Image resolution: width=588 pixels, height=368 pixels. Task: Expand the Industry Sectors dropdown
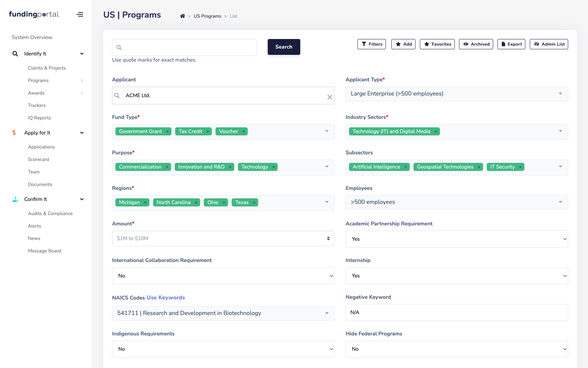pos(560,131)
